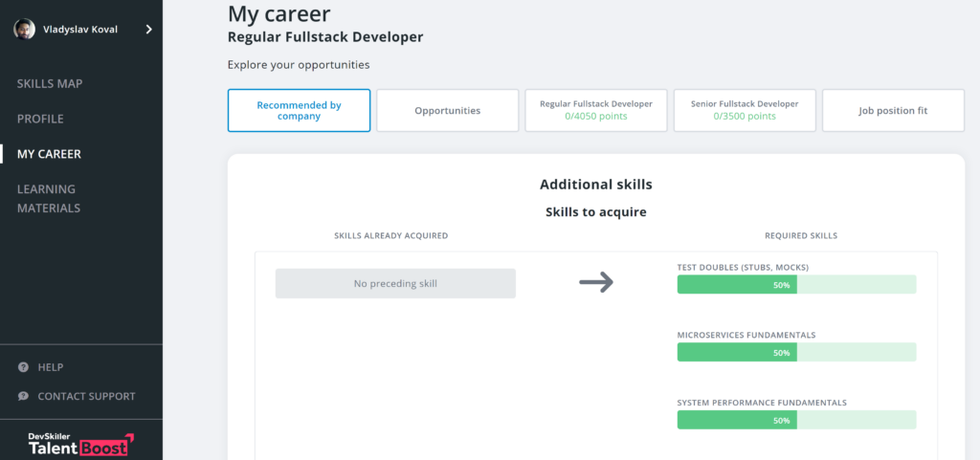Go to Profile section
980x460 pixels.
click(x=40, y=119)
